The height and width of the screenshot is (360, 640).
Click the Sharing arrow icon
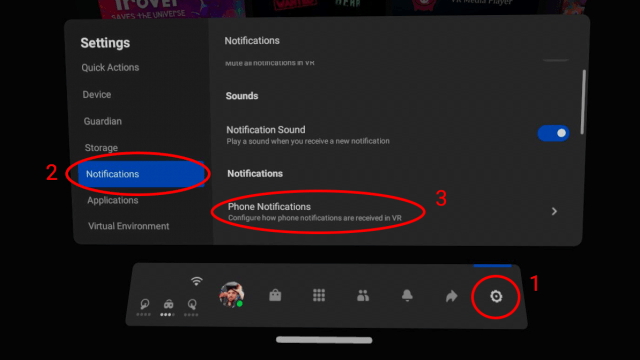(451, 296)
